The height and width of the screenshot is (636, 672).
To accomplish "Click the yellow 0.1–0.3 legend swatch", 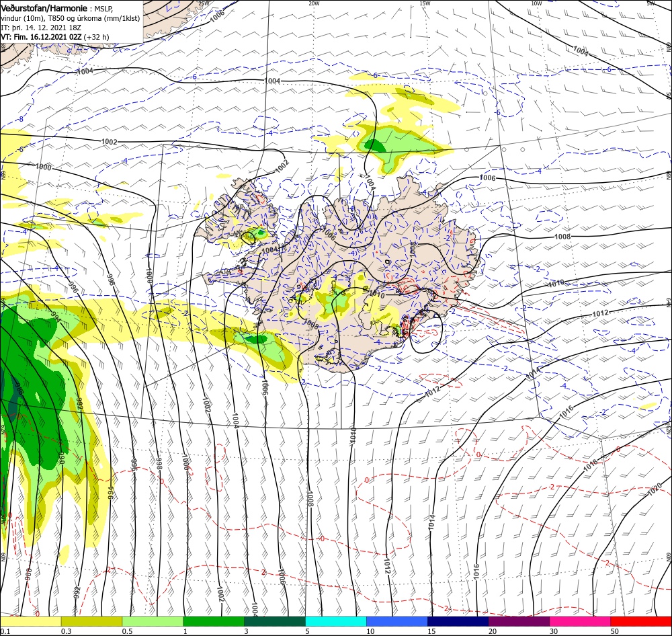I will tap(30, 621).
